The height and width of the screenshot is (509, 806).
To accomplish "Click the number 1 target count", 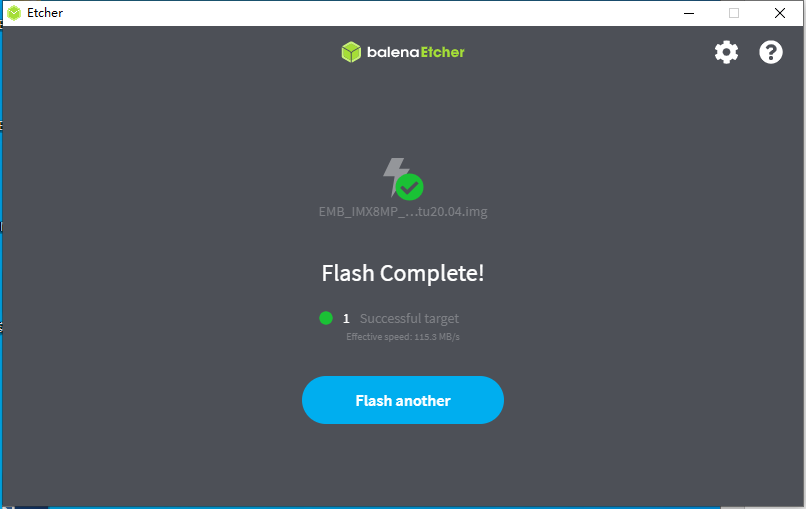I will pyautogui.click(x=346, y=319).
